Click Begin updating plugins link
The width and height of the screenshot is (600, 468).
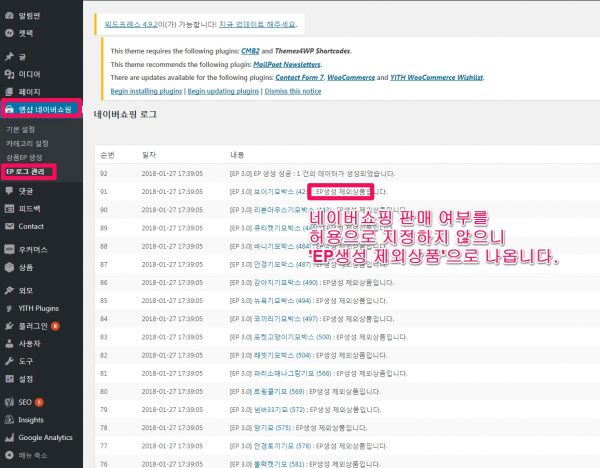coord(223,91)
